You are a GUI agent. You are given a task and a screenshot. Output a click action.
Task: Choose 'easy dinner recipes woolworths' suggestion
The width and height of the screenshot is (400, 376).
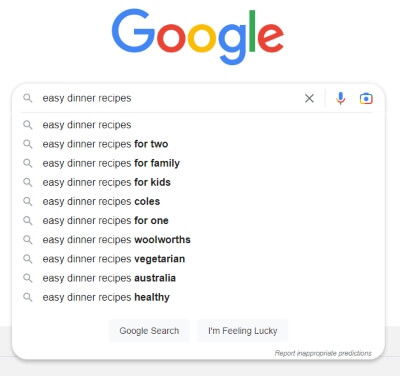198,240
